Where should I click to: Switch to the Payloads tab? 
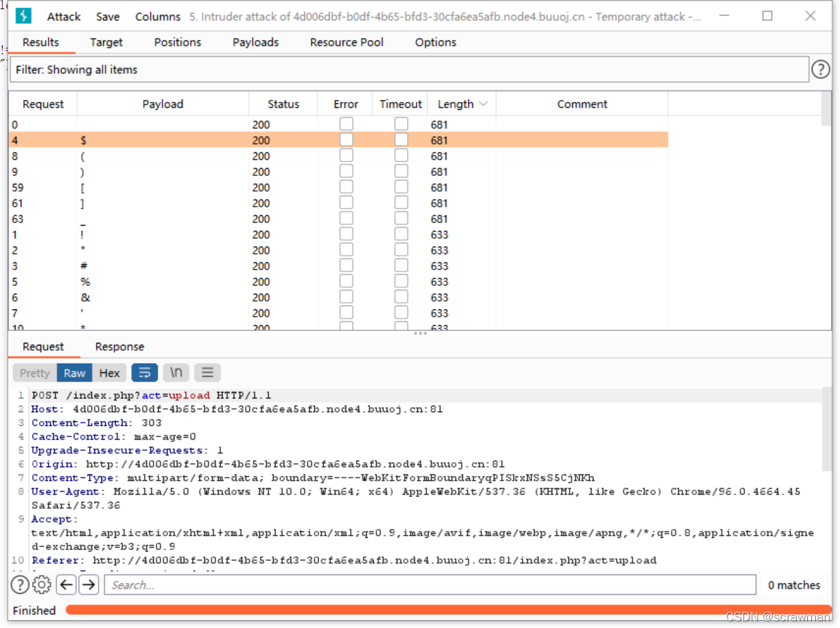[255, 43]
